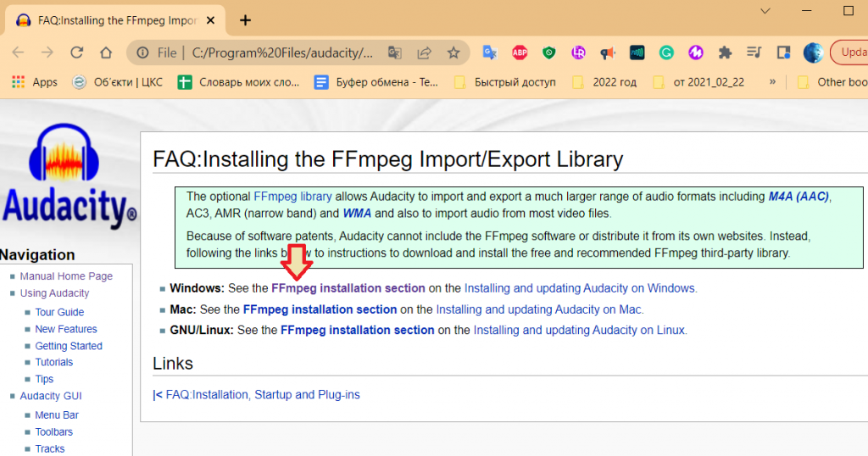Open the Manual Home Page link
Screen dimensions: 868x456
[x=66, y=276]
